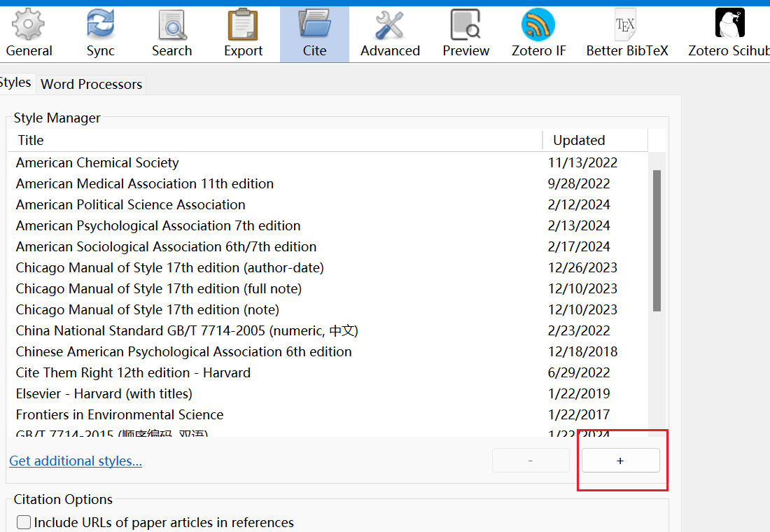This screenshot has height=532, width=770.
Task: Select the Advanced preferences wrench icon
Action: (x=390, y=25)
